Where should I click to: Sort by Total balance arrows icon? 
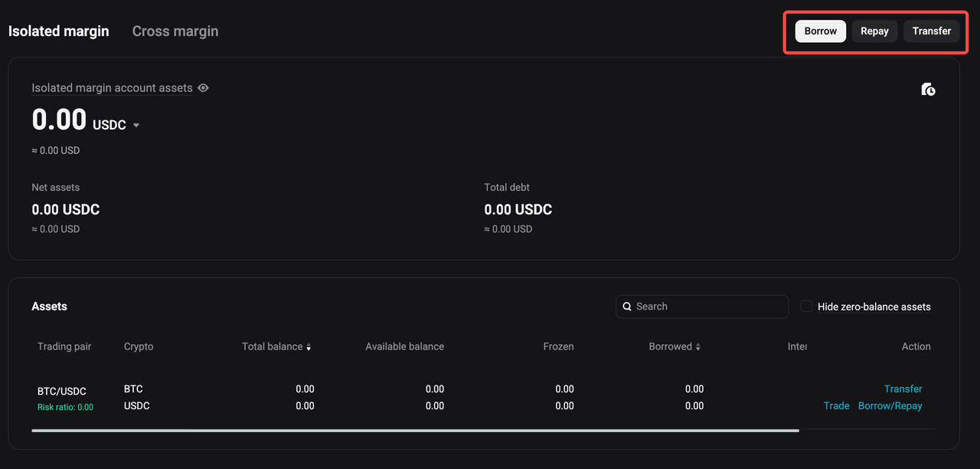[309, 347]
